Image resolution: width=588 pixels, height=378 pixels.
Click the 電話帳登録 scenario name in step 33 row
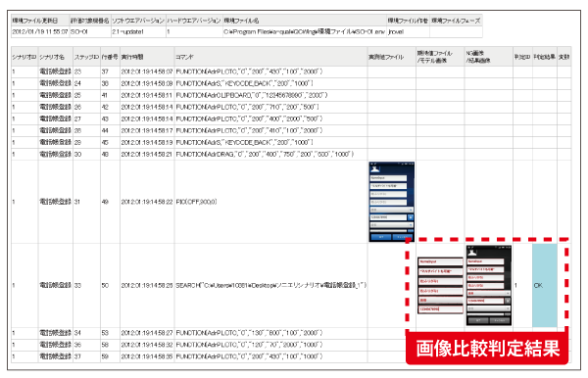point(55,286)
